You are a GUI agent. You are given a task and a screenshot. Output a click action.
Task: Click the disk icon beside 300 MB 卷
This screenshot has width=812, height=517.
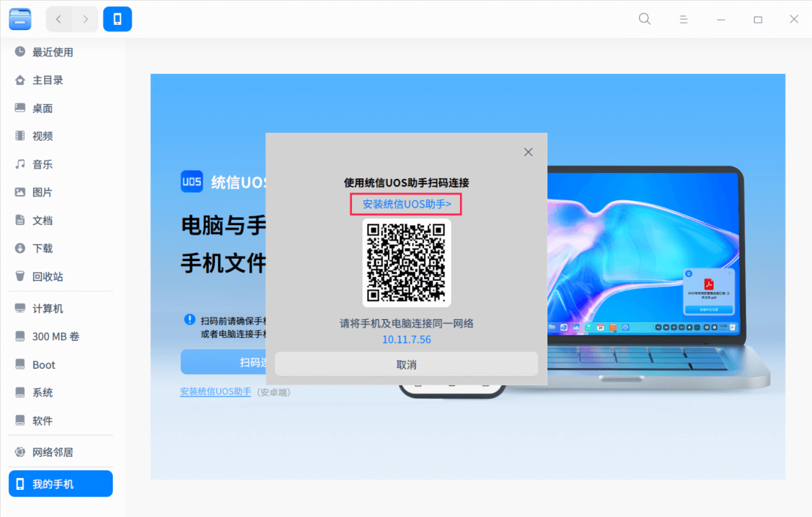click(x=20, y=336)
